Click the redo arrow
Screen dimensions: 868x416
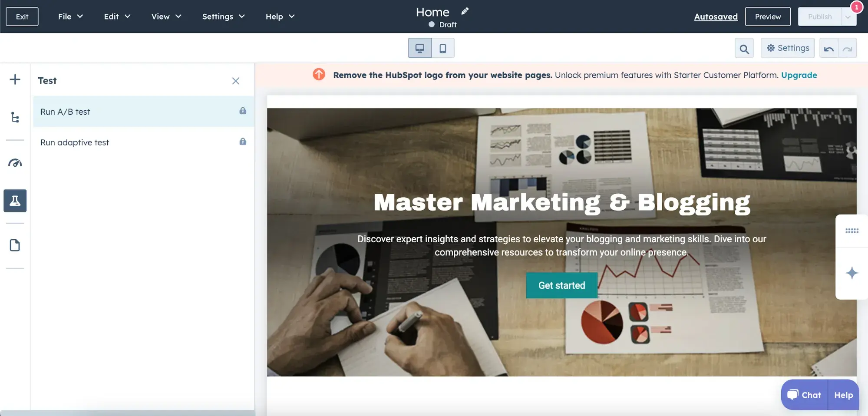(848, 49)
